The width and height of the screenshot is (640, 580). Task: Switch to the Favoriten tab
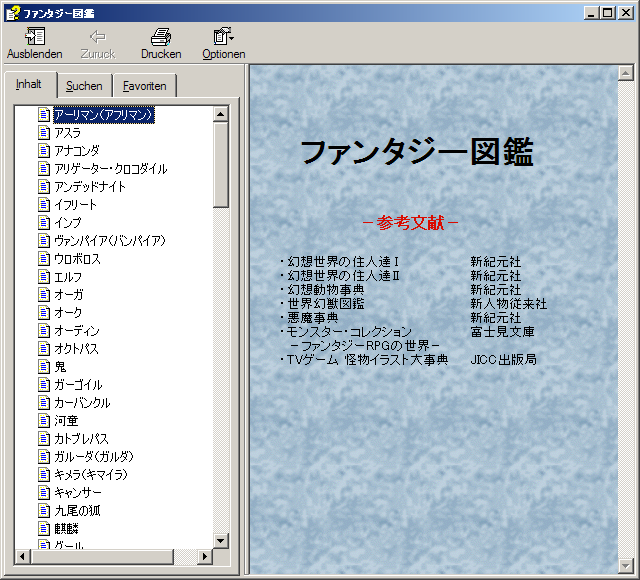tap(144, 86)
